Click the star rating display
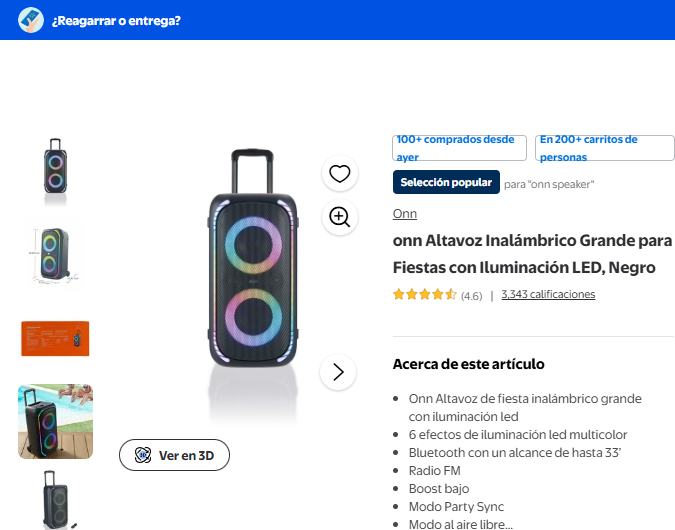 425,294
